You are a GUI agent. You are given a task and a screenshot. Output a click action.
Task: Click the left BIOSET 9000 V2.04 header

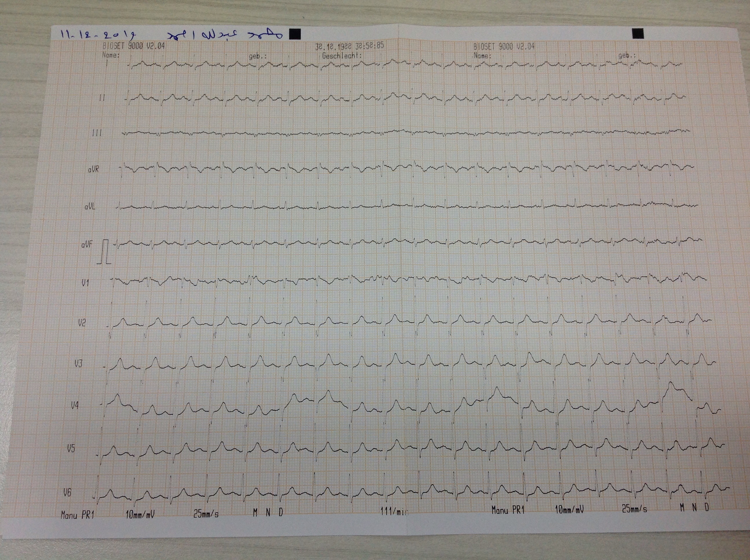(134, 46)
